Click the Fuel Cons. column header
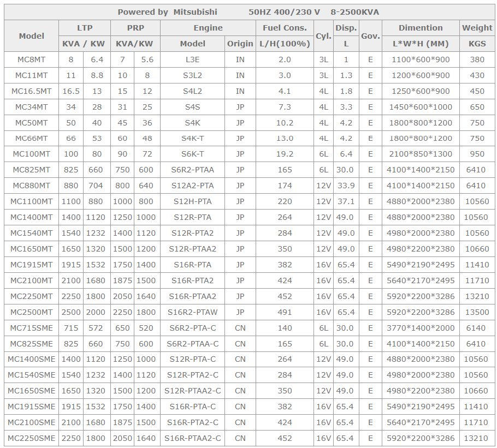Viewport: 497px width, 448px height. (x=285, y=28)
